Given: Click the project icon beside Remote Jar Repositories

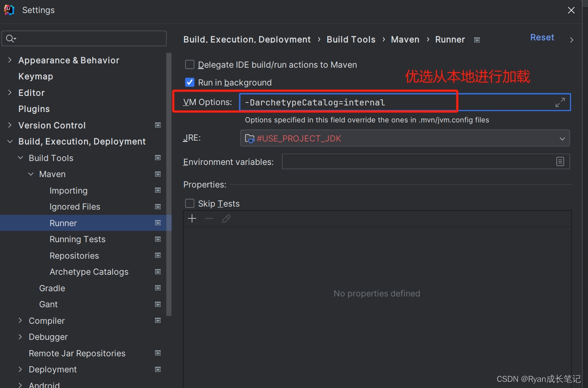Looking at the screenshot, I should pos(158,353).
